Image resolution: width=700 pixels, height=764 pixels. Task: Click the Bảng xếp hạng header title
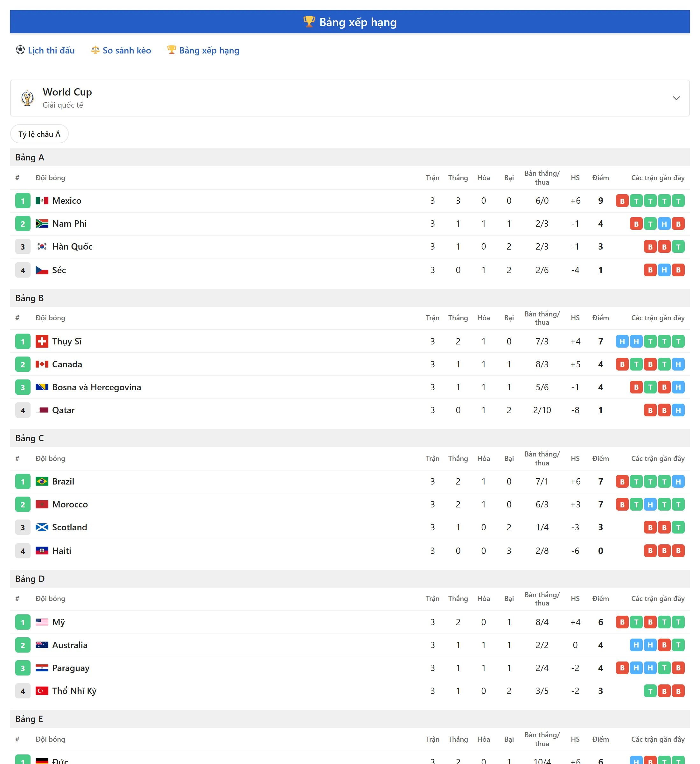358,22
